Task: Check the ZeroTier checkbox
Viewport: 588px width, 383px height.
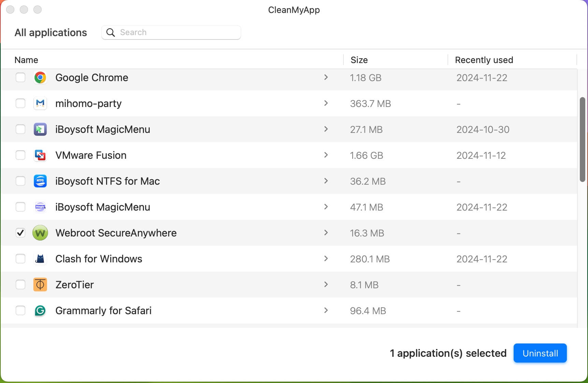Action: (x=20, y=285)
